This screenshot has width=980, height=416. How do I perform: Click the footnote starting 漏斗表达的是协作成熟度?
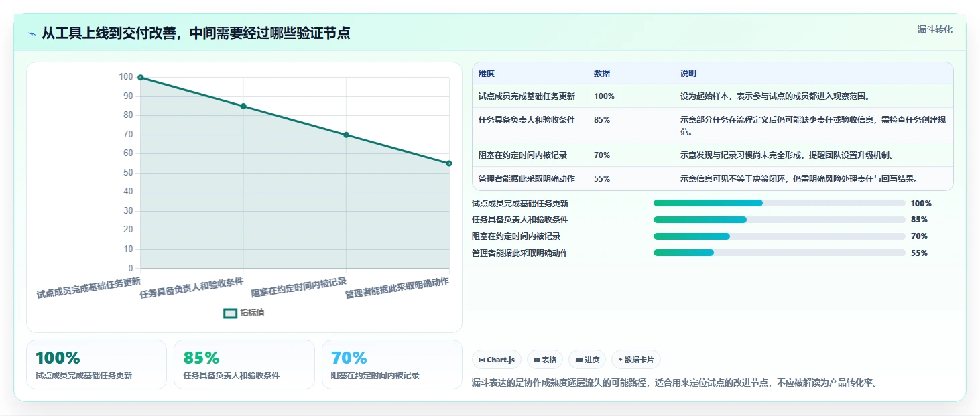(674, 383)
